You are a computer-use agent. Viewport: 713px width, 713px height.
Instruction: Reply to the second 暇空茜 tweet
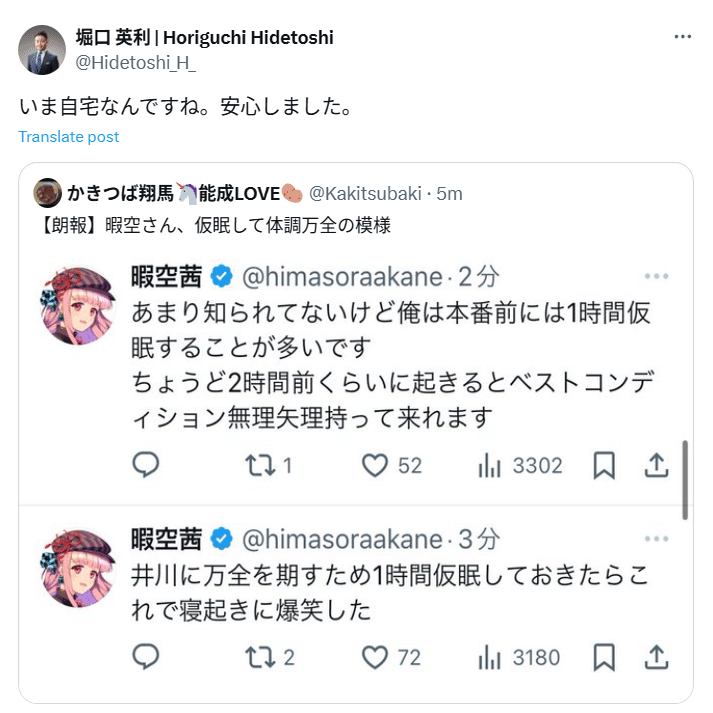pos(146,657)
